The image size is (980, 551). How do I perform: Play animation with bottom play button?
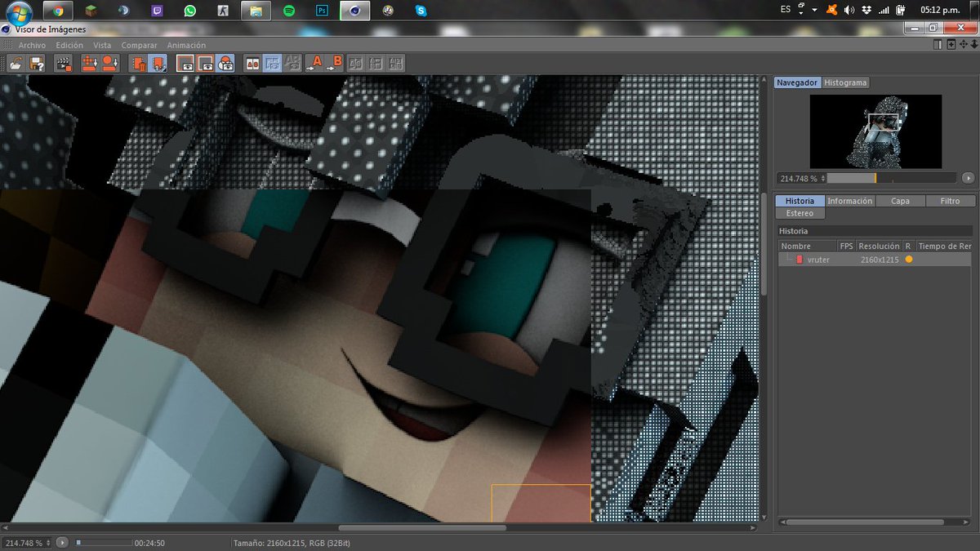62,543
